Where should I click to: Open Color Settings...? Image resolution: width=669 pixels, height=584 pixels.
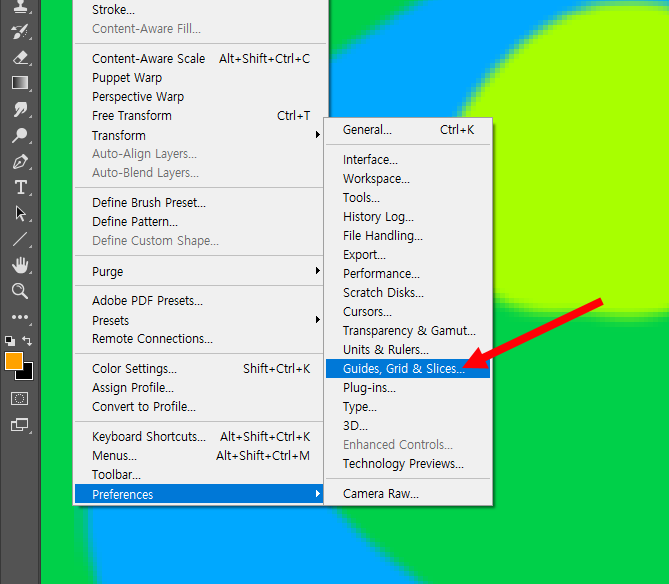(x=198, y=368)
